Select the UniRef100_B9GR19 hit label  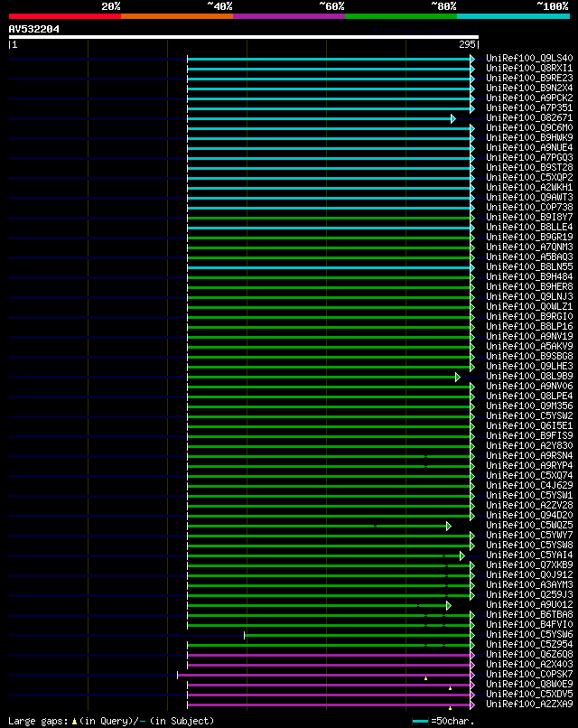click(529, 238)
